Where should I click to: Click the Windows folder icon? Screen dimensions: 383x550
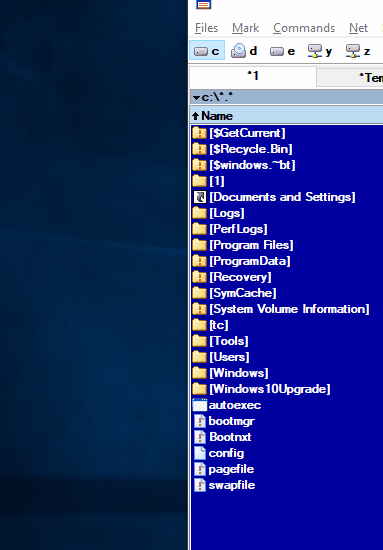tap(200, 373)
